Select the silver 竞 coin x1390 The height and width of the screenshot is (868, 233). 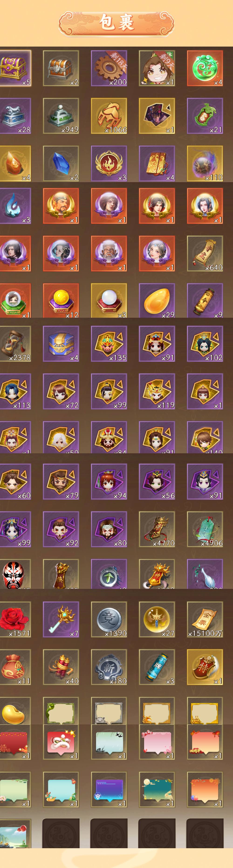[x=109, y=619]
